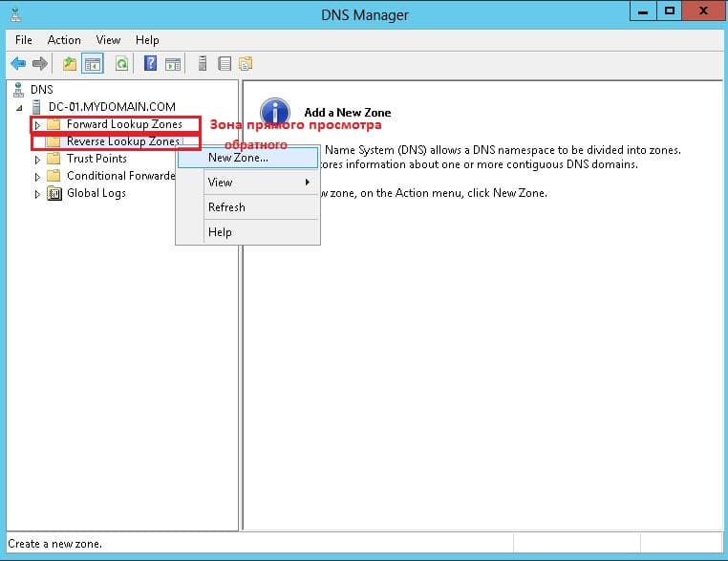This screenshot has height=561, width=728.
Task: Collapse the DC-01.MYDOMAIN.COM server node
Action: [x=19, y=108]
